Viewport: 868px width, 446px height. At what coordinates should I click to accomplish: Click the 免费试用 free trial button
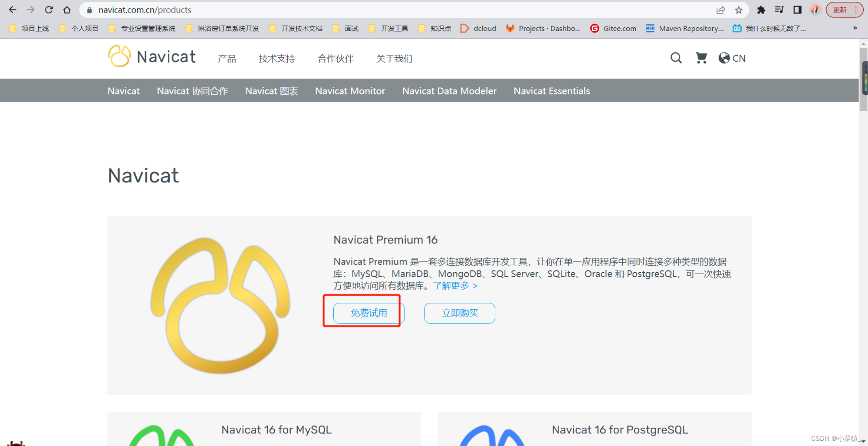click(369, 313)
